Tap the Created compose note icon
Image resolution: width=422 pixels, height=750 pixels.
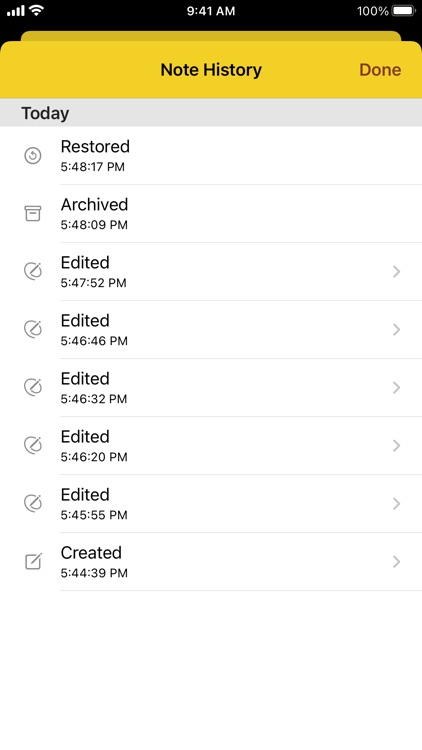33,562
